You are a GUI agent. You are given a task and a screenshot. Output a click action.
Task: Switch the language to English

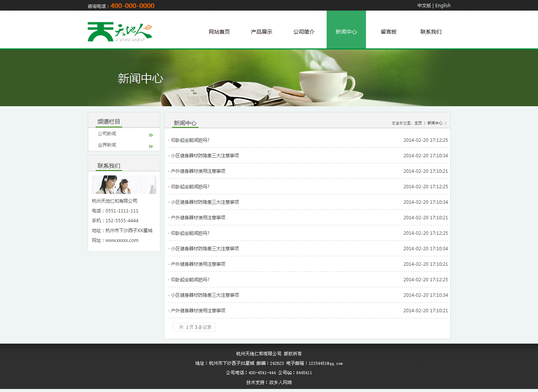pos(443,6)
